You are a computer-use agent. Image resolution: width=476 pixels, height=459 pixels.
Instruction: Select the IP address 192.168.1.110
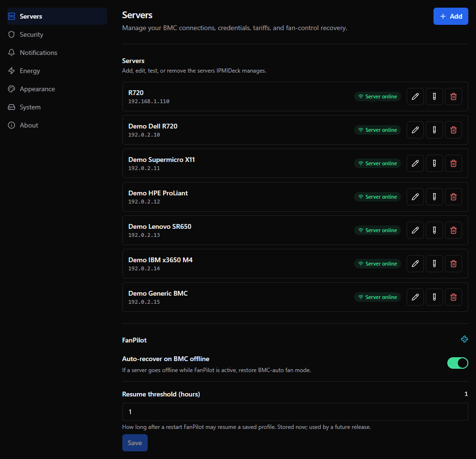point(149,101)
